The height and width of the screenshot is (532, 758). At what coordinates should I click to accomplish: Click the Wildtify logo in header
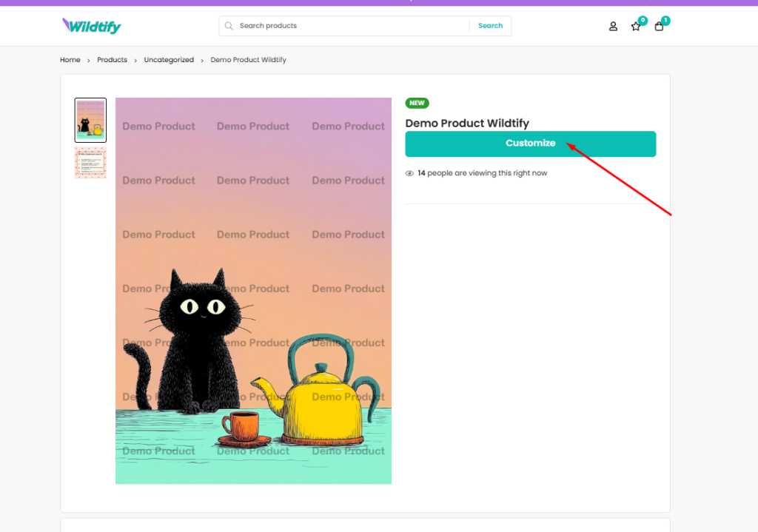pos(92,26)
